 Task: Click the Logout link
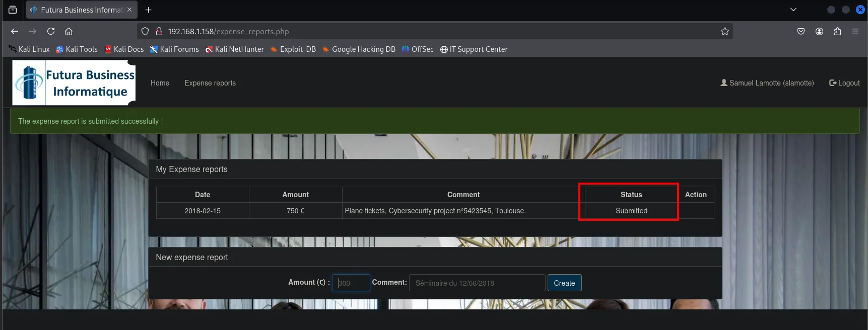(845, 83)
